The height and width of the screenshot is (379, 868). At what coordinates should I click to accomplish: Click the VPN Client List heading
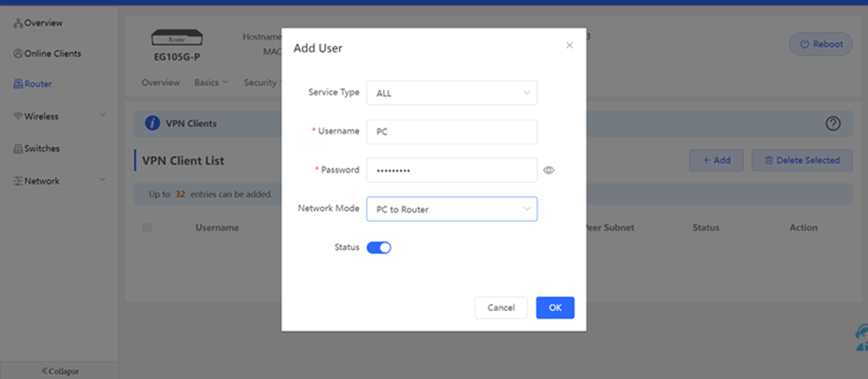coord(183,161)
